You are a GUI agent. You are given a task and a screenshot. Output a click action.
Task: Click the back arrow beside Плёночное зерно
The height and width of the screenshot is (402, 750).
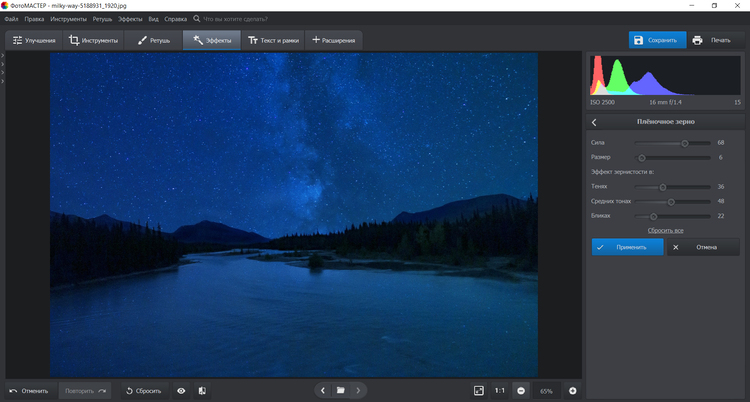click(595, 122)
